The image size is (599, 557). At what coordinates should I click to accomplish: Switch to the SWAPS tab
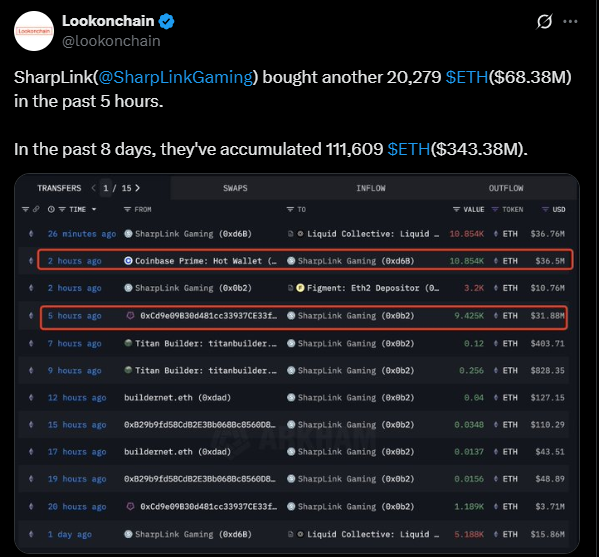(x=235, y=188)
